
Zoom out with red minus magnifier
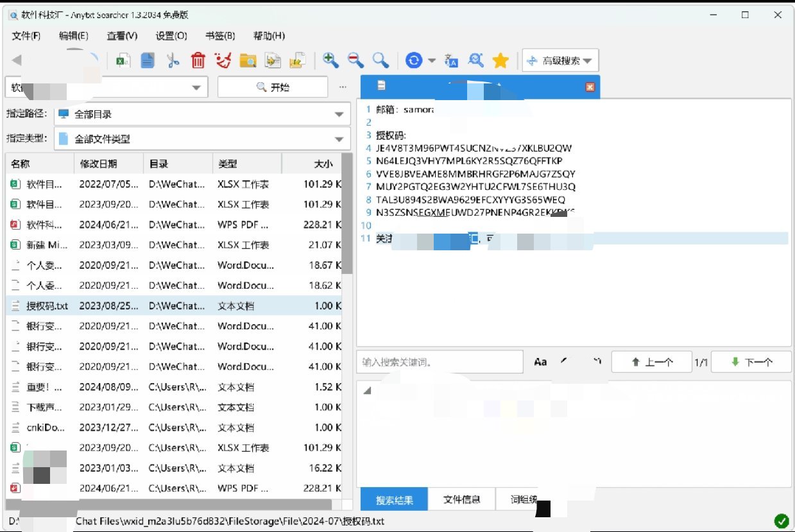pyautogui.click(x=356, y=60)
